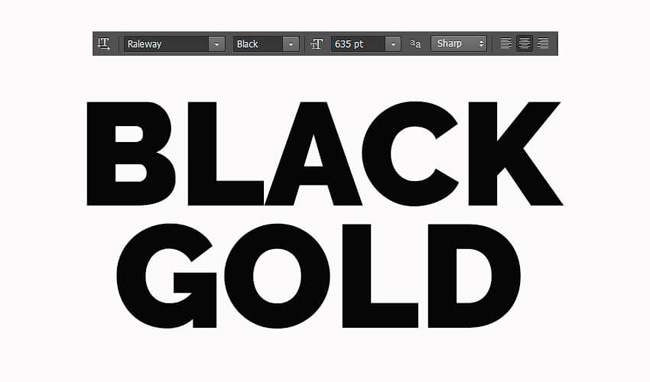Open the Sharp anti-aliasing dropdown

[x=458, y=44]
